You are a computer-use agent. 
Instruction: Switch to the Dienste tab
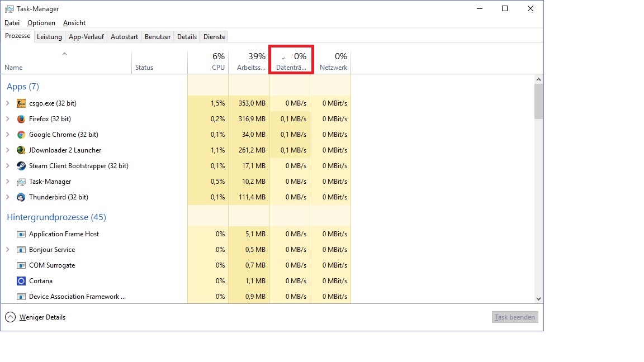tap(215, 37)
